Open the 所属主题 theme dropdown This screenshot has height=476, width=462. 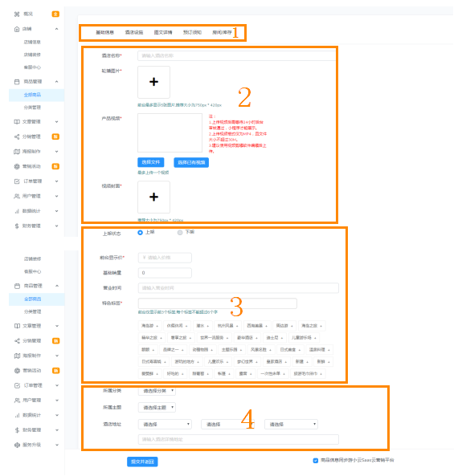157,408
